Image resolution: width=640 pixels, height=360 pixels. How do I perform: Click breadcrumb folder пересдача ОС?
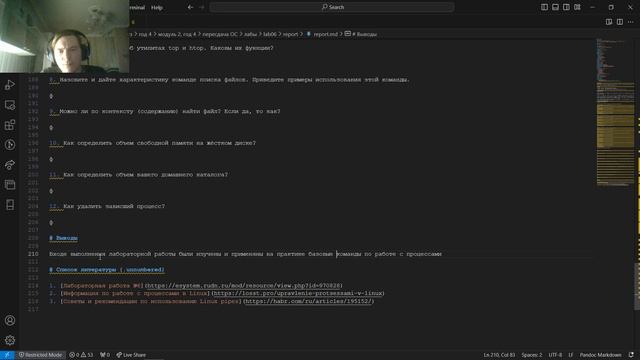click(220, 34)
